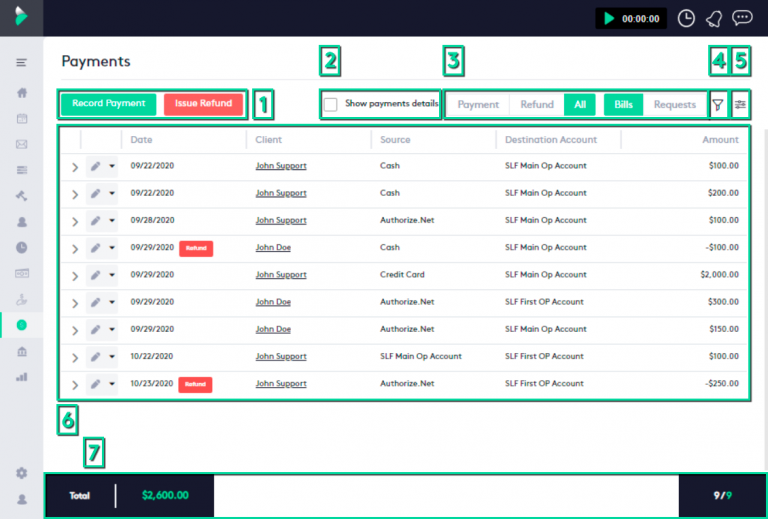Sort by the Date column header

pyautogui.click(x=141, y=140)
